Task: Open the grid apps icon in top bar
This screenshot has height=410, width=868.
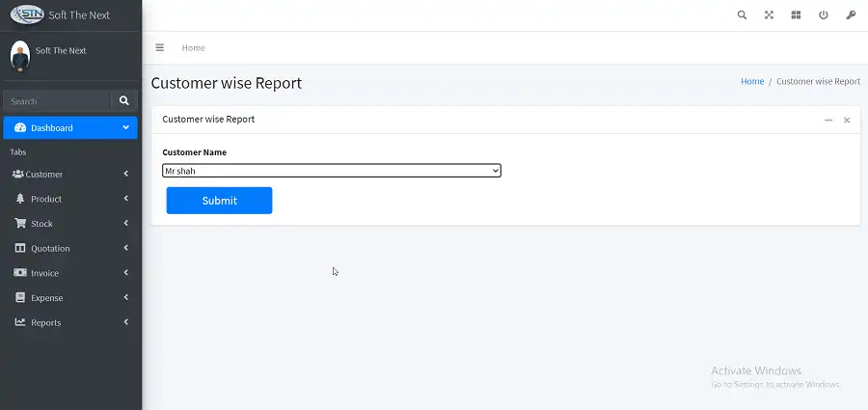Action: tap(796, 15)
